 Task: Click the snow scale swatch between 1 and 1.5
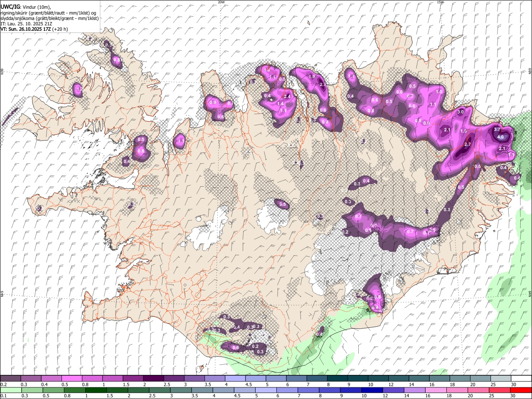112,379
